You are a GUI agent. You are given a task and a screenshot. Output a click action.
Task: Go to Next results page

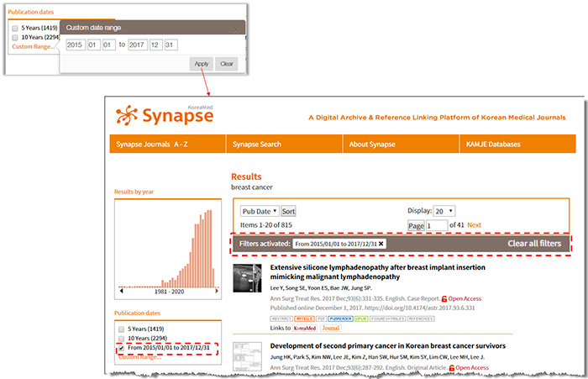(474, 225)
